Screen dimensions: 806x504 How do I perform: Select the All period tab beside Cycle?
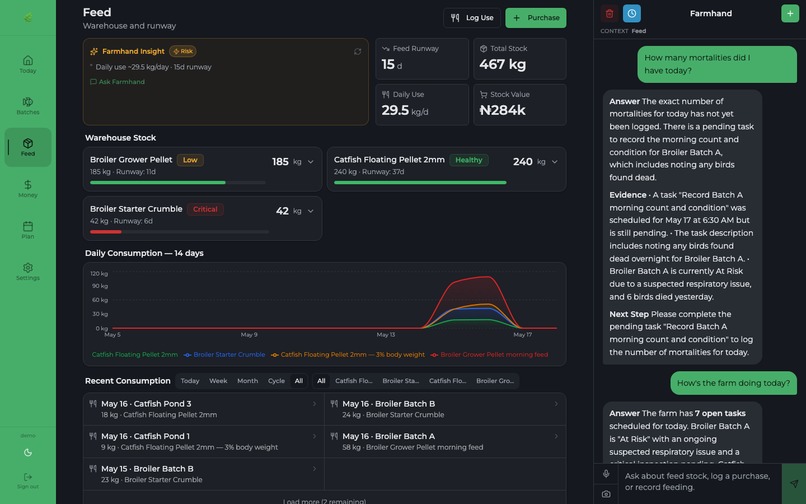point(299,381)
